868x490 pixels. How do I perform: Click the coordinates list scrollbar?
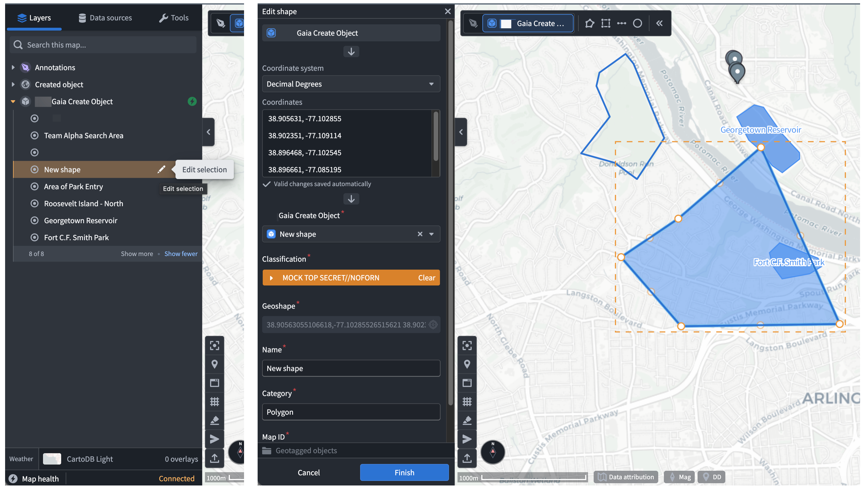(435, 136)
